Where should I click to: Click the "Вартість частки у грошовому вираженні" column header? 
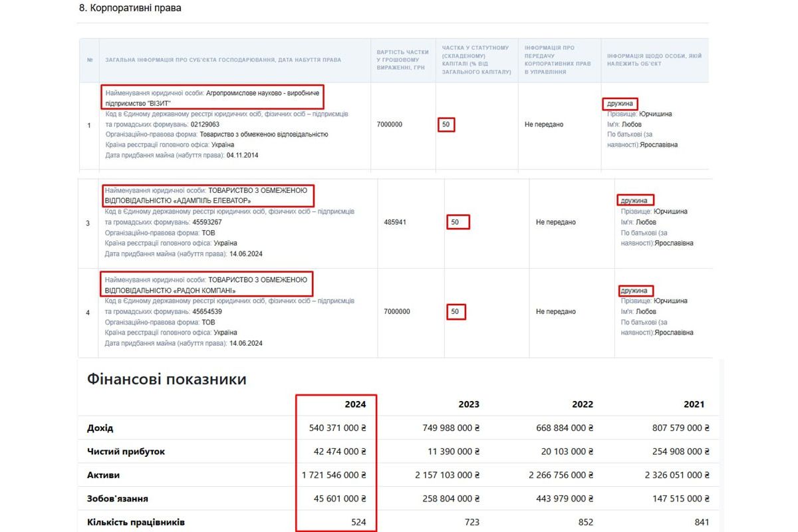coord(402,60)
